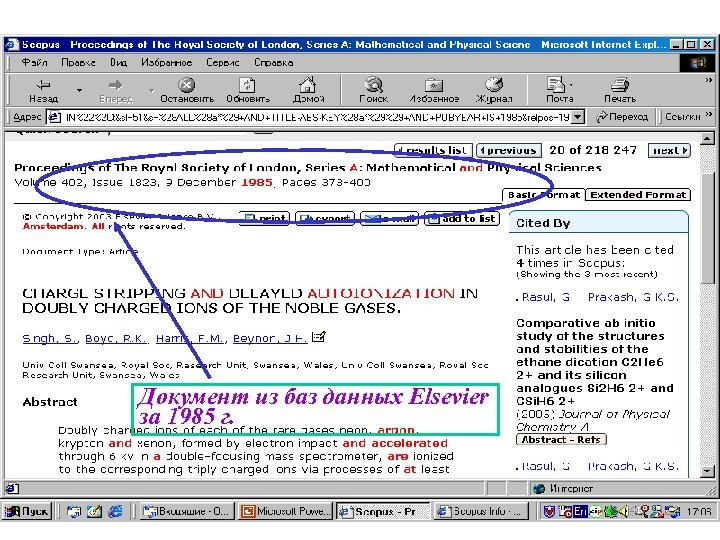
Task: Click the print document button
Action: [x=264, y=219]
